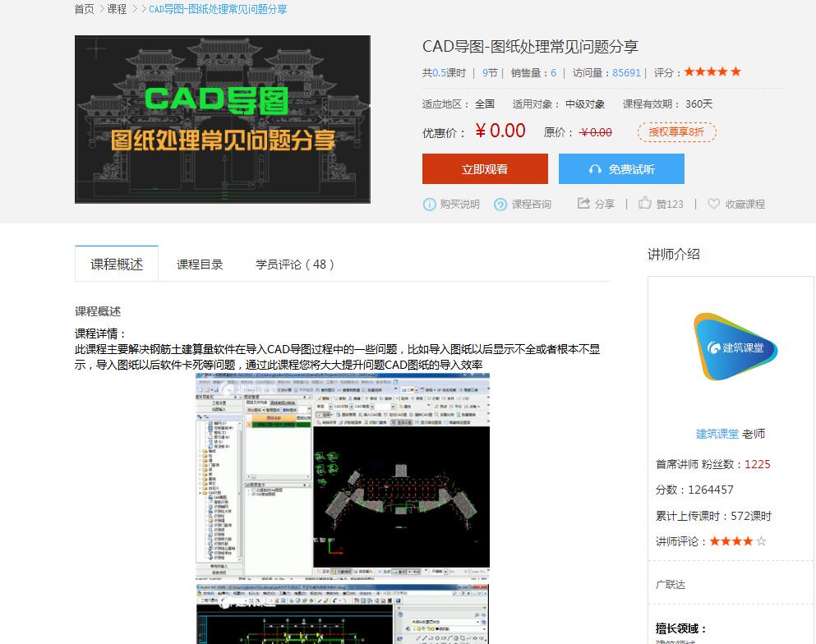
Task: Click the 讲师介绍 heading
Action: pyautogui.click(x=673, y=254)
